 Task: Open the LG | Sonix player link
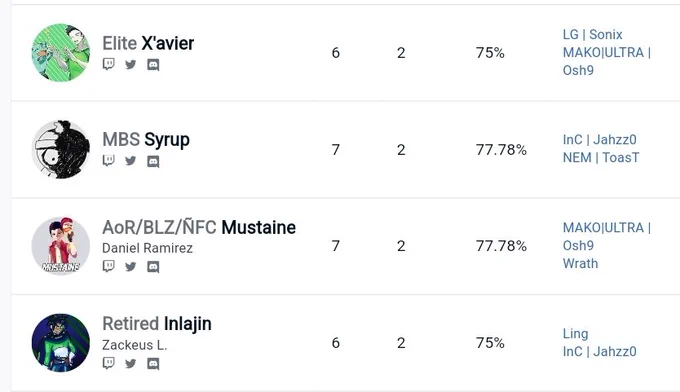click(x=592, y=34)
